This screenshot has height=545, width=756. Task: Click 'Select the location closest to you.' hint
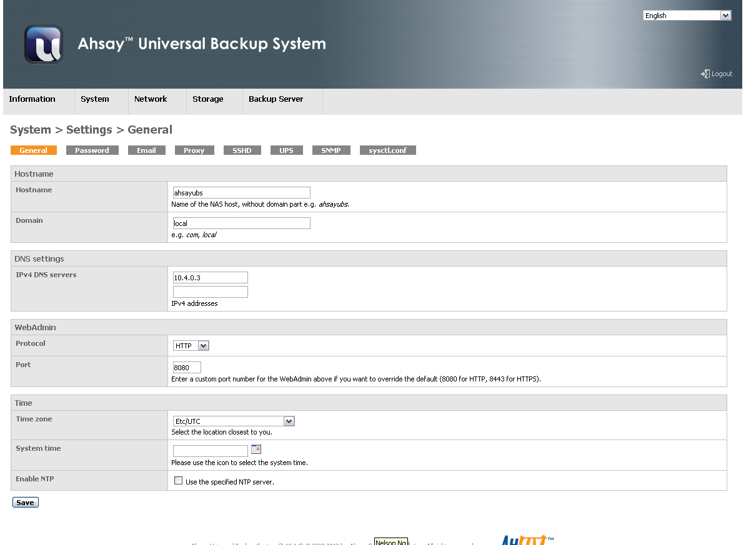pyautogui.click(x=222, y=432)
